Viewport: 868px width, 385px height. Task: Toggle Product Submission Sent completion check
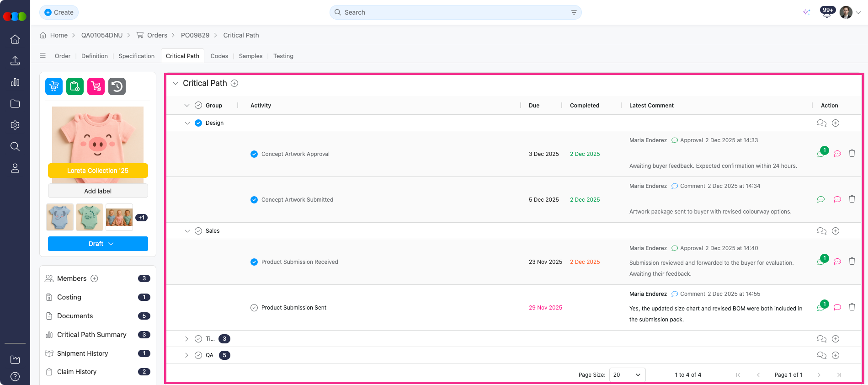[254, 308]
